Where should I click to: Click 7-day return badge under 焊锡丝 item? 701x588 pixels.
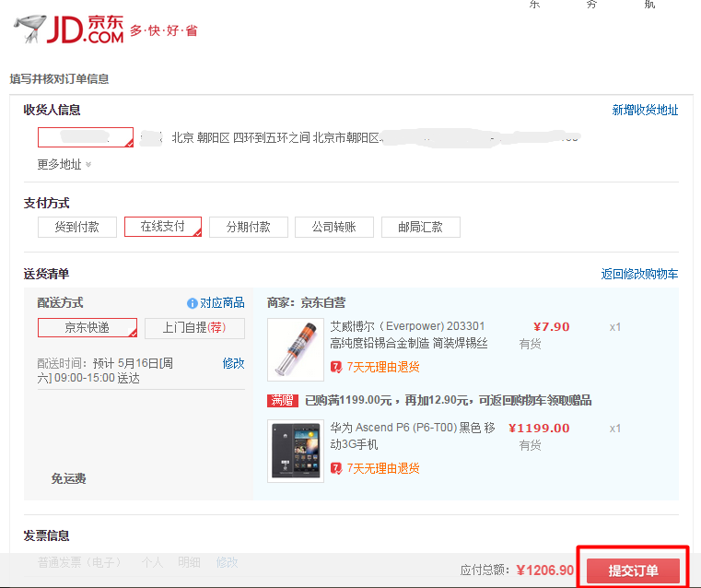point(375,368)
